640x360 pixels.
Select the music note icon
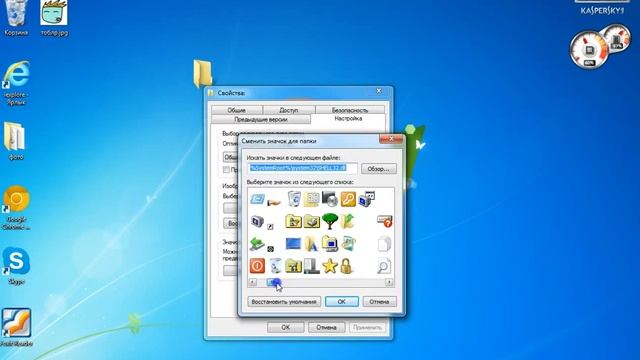(348, 244)
